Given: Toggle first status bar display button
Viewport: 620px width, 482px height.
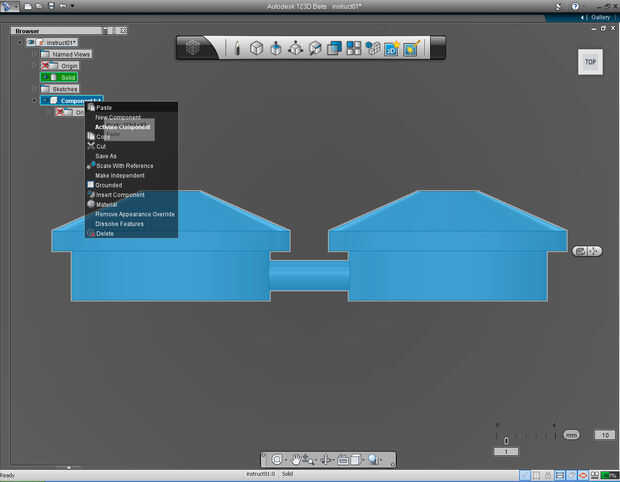Looking at the screenshot, I should tap(525, 475).
